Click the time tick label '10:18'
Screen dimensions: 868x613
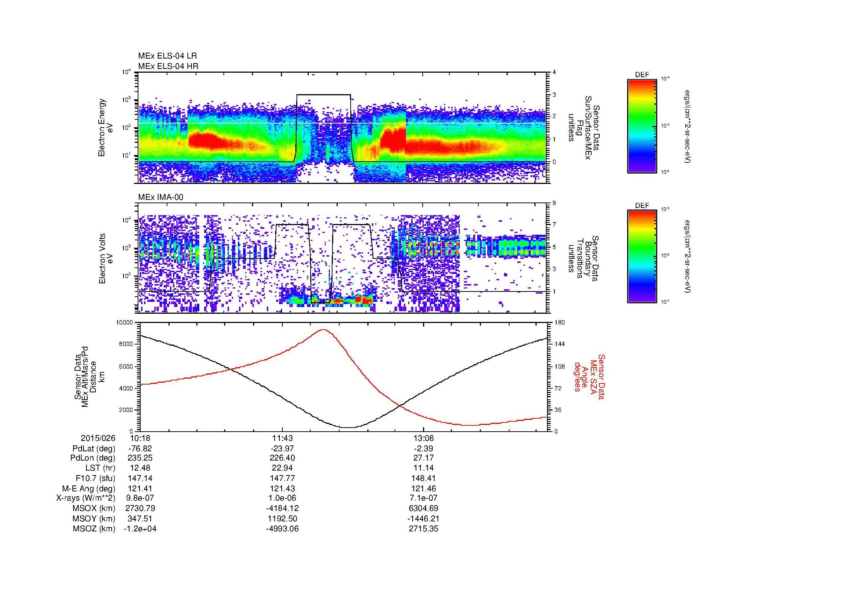[x=140, y=438]
